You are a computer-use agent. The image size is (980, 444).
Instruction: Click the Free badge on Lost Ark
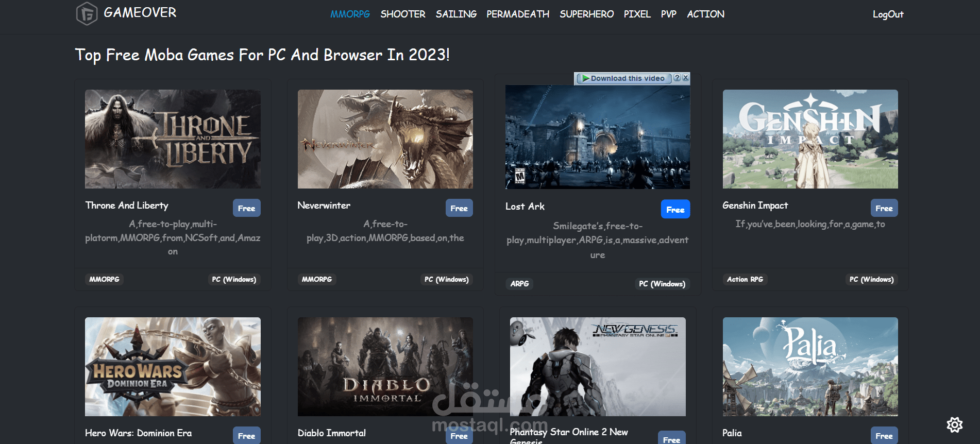click(x=675, y=209)
